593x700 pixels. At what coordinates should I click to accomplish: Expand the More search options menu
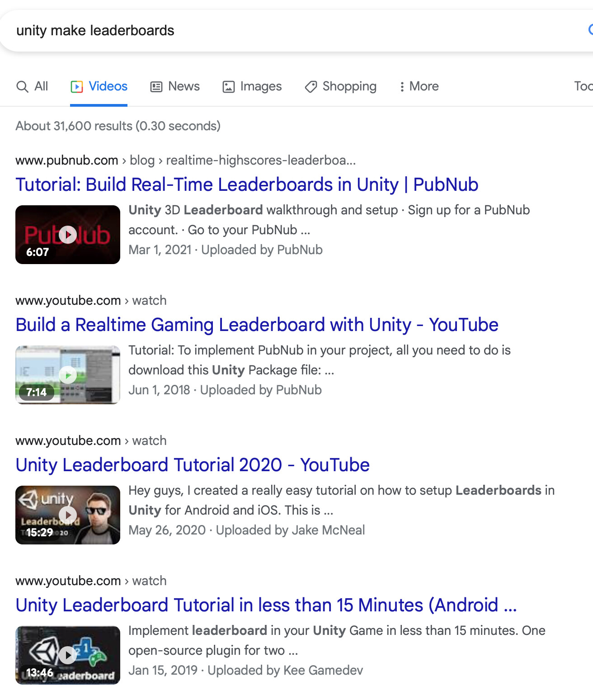tap(419, 86)
